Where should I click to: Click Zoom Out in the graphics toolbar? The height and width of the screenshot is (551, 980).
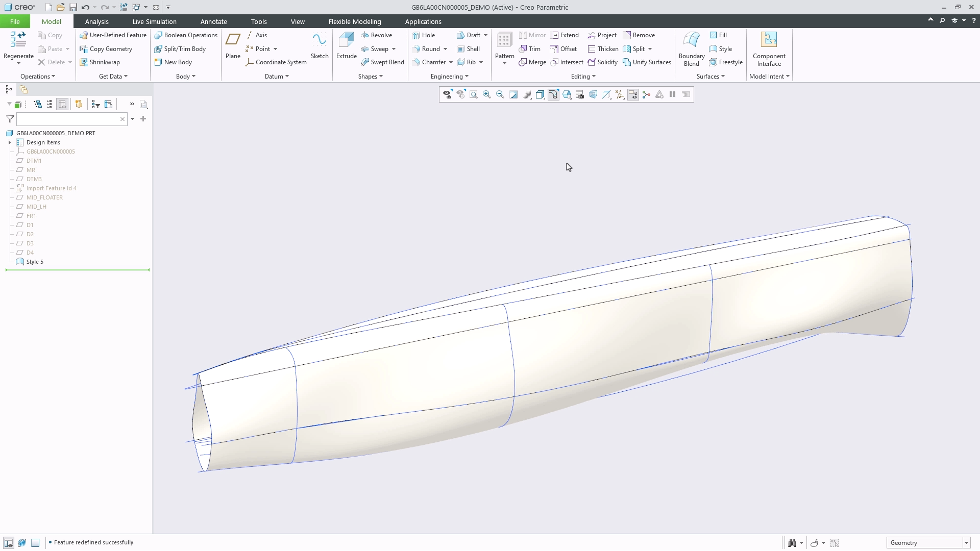[x=500, y=94]
